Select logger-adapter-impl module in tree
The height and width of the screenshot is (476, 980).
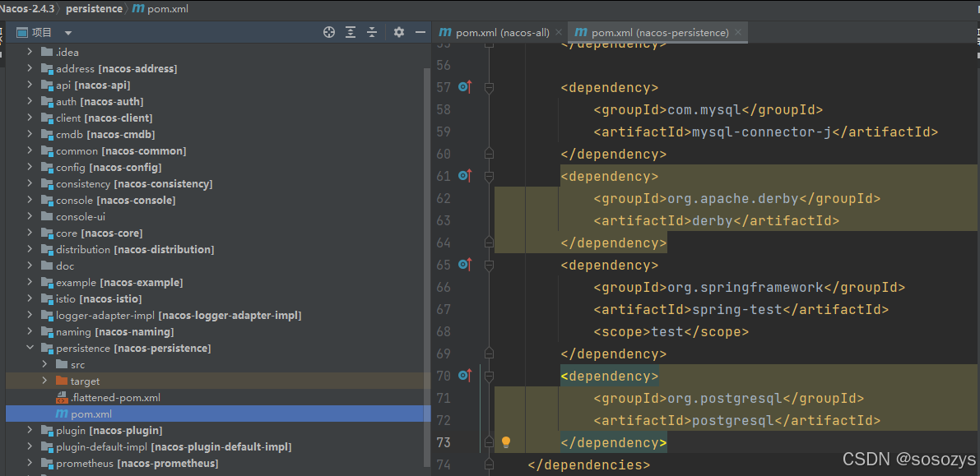coord(178,316)
